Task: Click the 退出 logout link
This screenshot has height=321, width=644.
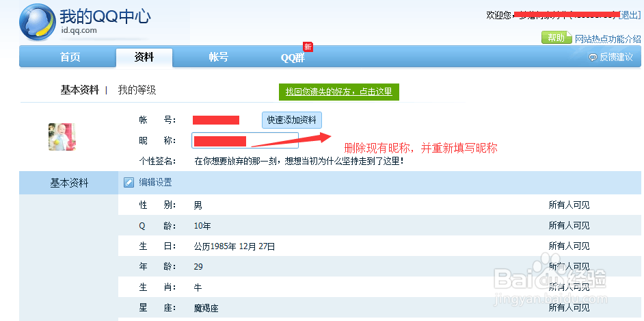Action: click(x=630, y=15)
